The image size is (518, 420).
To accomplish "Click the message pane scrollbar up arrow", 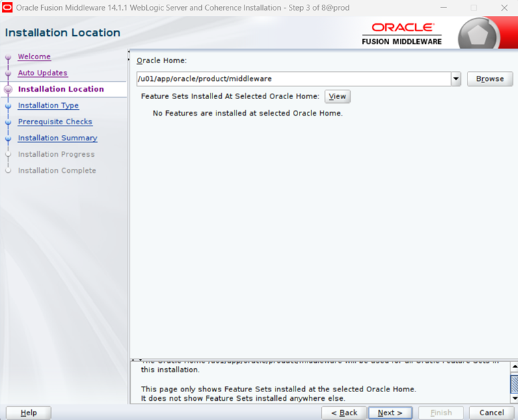I will click(515, 366).
